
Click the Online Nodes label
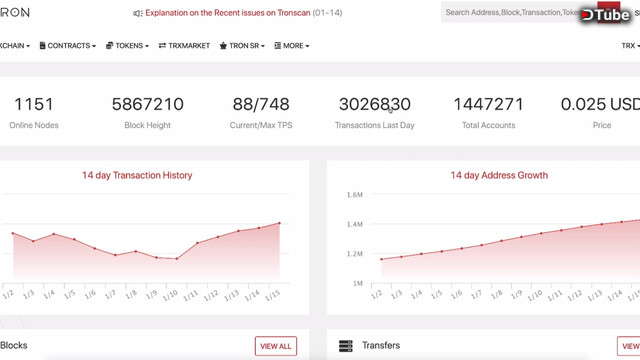(x=34, y=125)
